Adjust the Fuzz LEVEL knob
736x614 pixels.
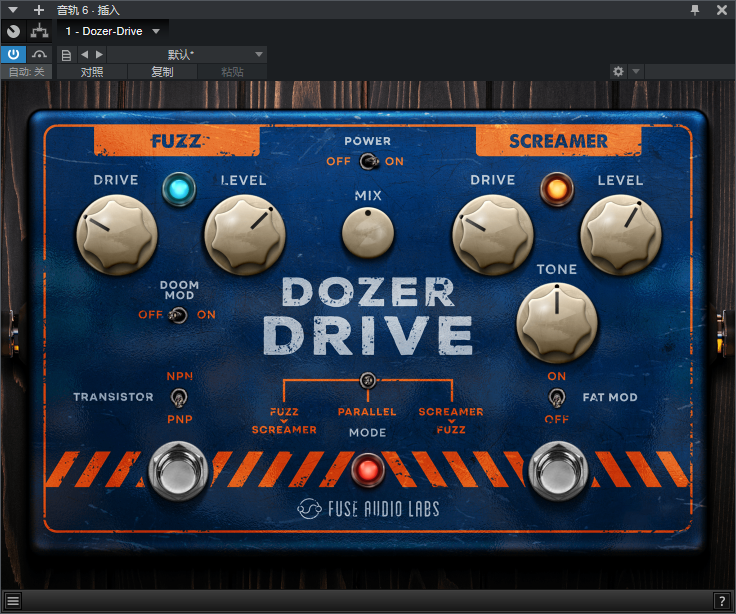pyautogui.click(x=245, y=234)
